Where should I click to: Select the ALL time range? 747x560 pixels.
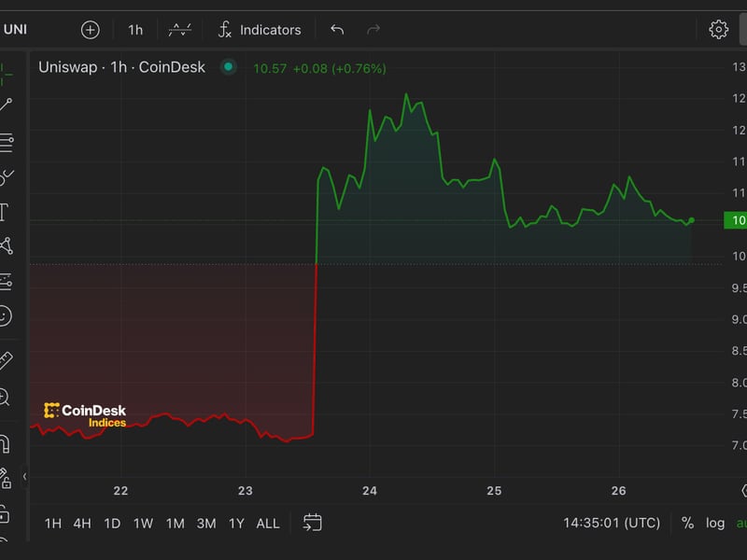click(x=268, y=524)
